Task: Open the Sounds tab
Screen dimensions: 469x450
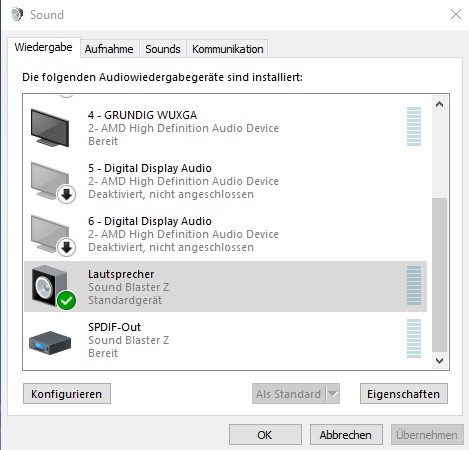Action: [x=163, y=49]
